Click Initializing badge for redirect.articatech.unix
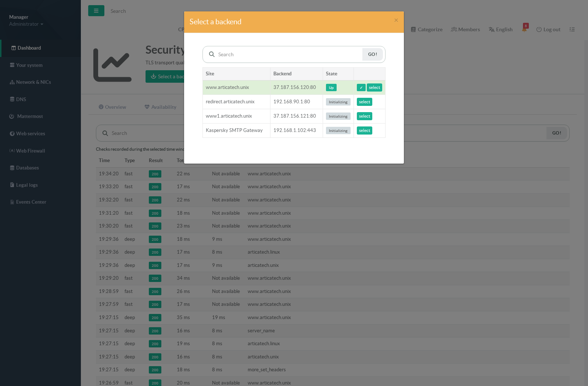This screenshot has height=386, width=588. click(338, 102)
